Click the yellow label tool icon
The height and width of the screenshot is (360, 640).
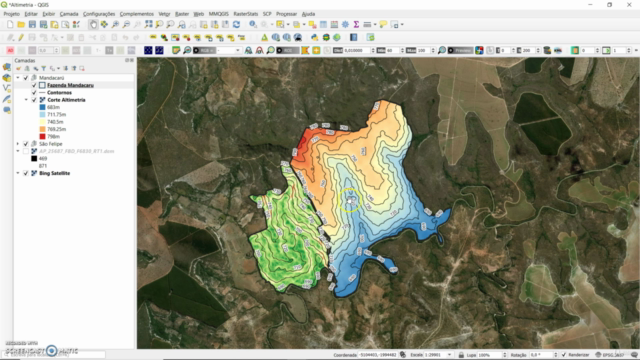[153, 38]
